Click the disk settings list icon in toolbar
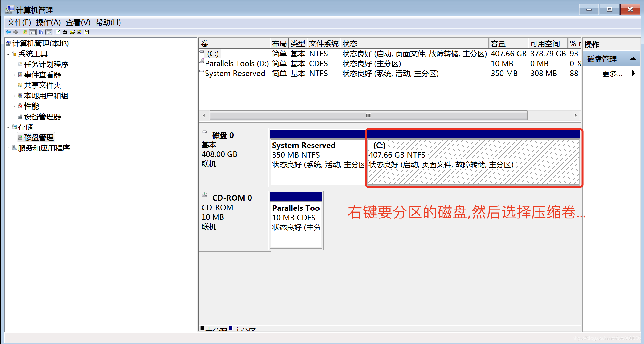The width and height of the screenshot is (644, 344). point(87,32)
